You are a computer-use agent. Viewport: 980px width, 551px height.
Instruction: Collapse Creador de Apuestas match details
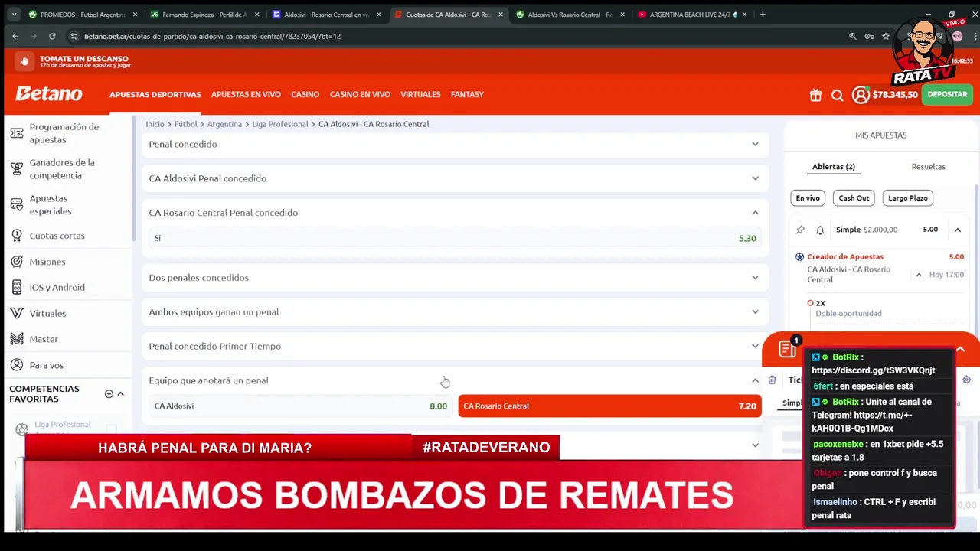coord(919,275)
